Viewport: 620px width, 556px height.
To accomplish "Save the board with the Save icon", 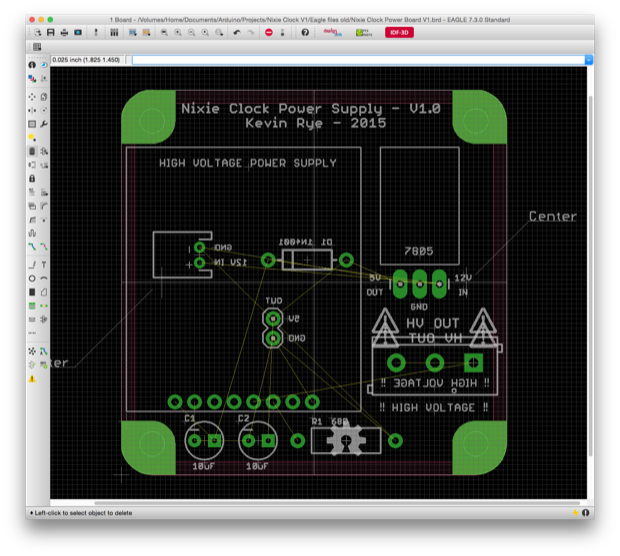I will click(51, 32).
